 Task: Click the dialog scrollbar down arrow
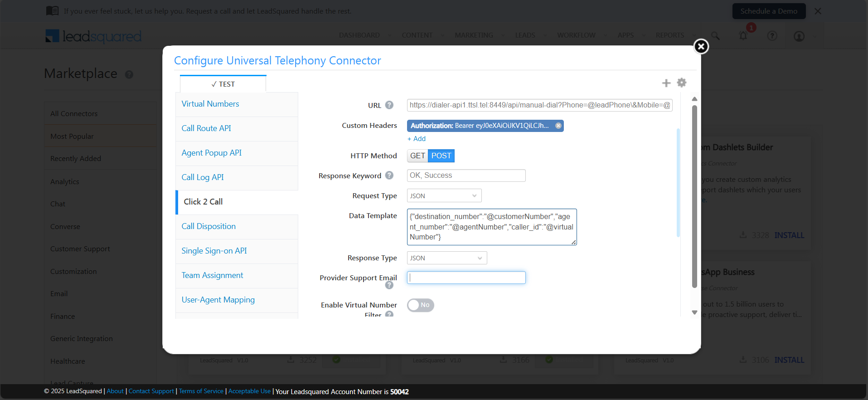pos(694,312)
